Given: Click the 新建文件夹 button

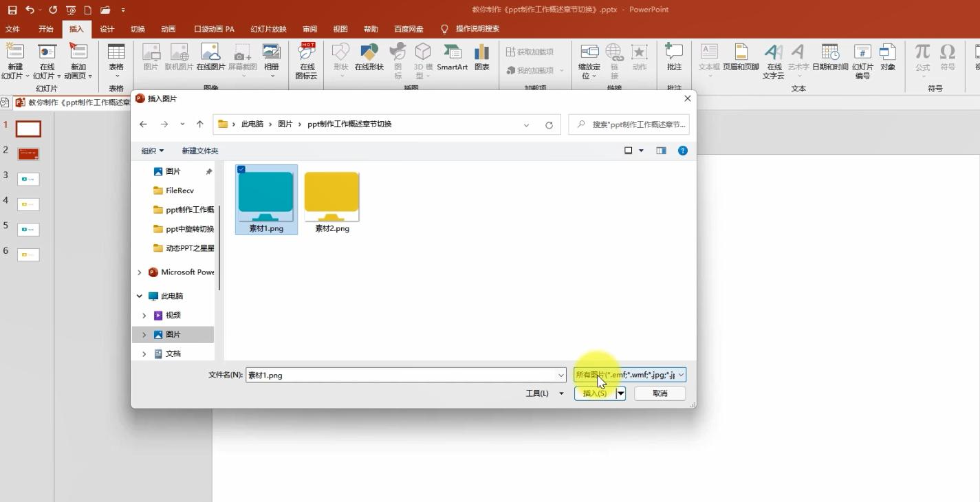Looking at the screenshot, I should [x=199, y=151].
